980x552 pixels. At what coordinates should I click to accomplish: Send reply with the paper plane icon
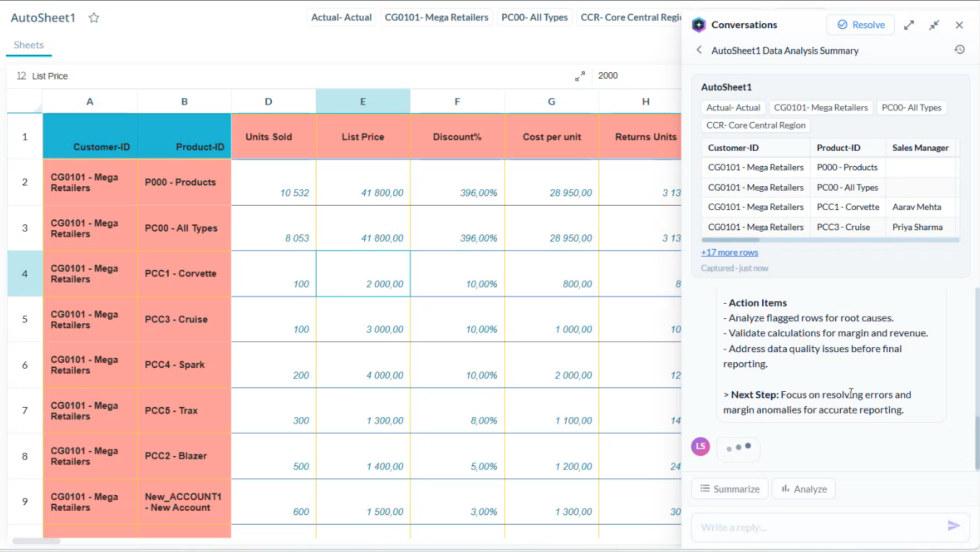click(953, 526)
